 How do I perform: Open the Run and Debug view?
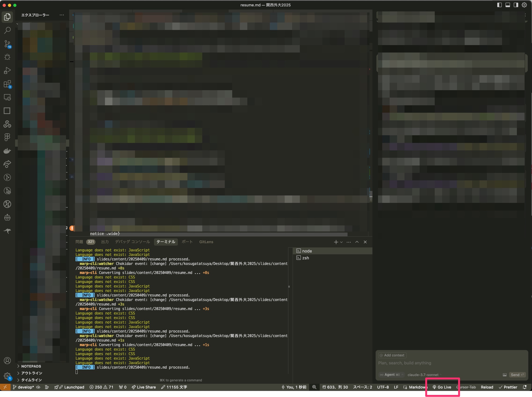(x=7, y=71)
